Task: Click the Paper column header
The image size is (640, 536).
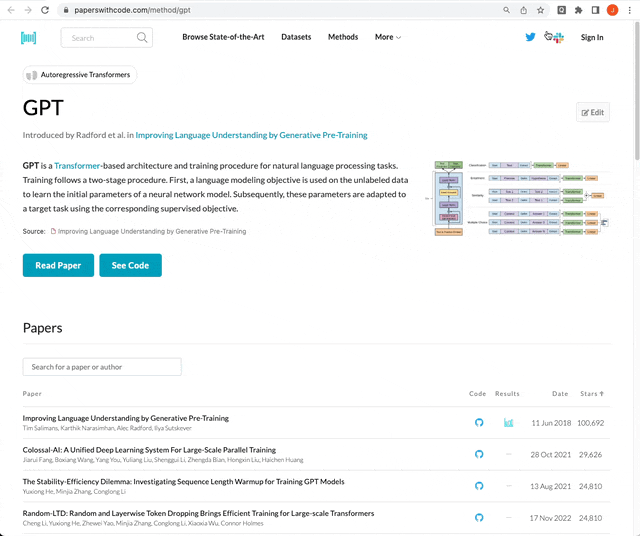Action: [32, 394]
